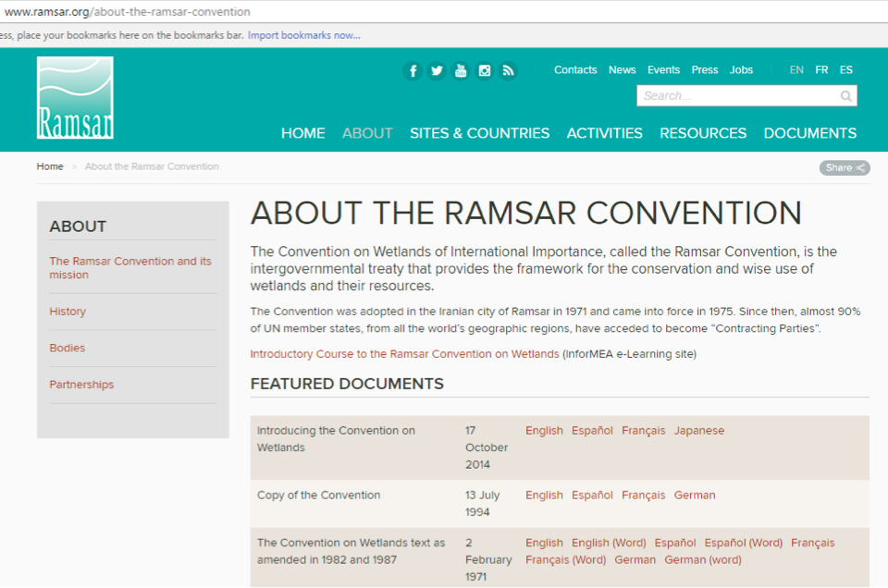Open the DOCUMENTS menu
The width and height of the screenshot is (888, 588).
pyautogui.click(x=810, y=133)
